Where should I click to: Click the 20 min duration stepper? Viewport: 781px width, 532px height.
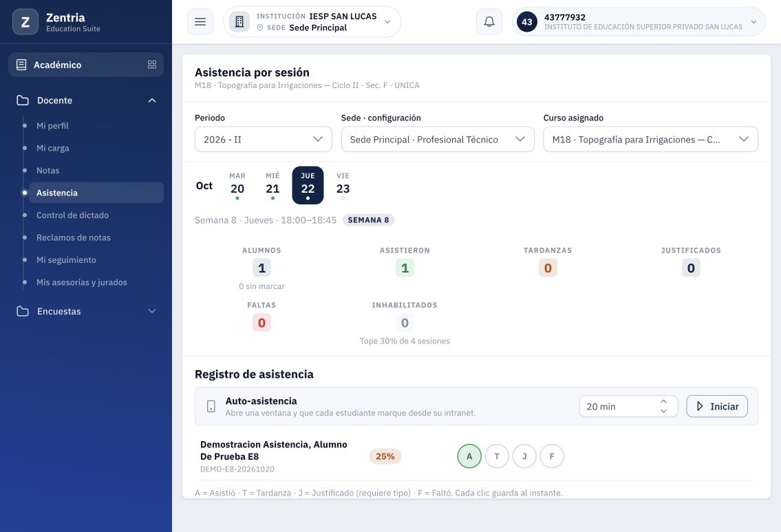(628, 407)
